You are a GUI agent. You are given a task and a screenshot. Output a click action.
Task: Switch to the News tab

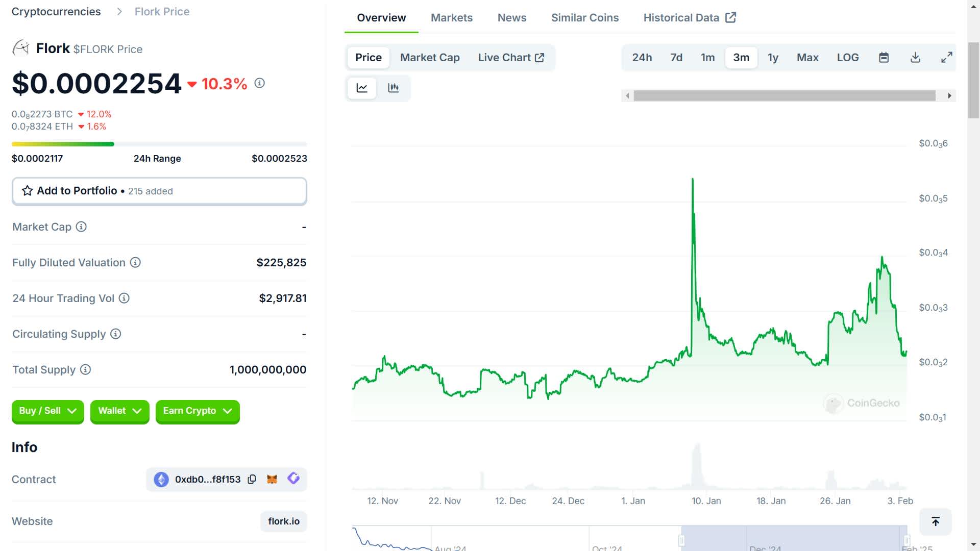(x=512, y=18)
